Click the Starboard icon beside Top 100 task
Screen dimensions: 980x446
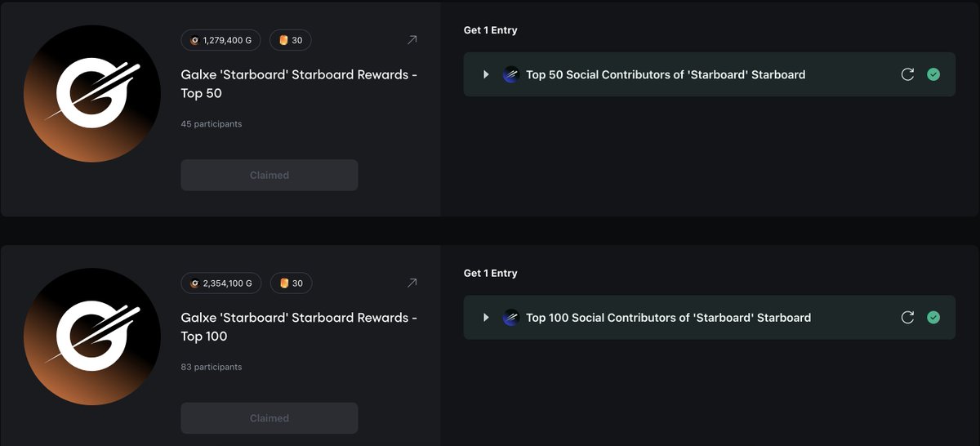(511, 318)
